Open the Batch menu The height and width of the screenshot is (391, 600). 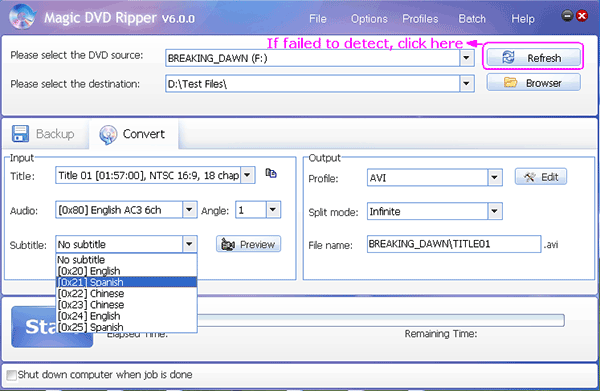point(472,19)
